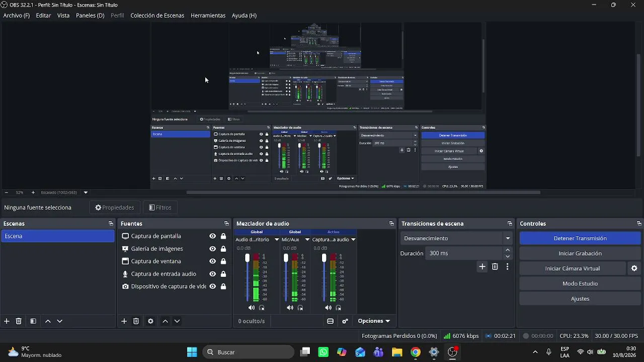Open the Colección de Escenas menu
The image size is (644, 362).
(157, 16)
